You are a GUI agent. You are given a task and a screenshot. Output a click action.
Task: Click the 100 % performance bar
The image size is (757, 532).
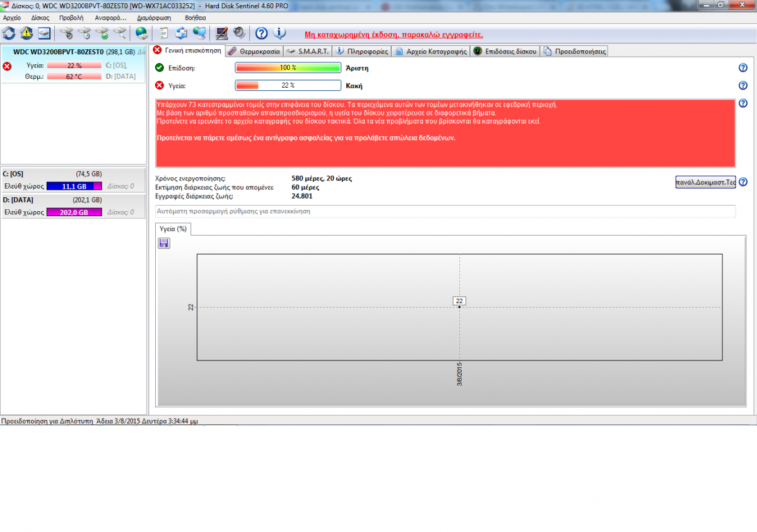pyautogui.click(x=288, y=67)
